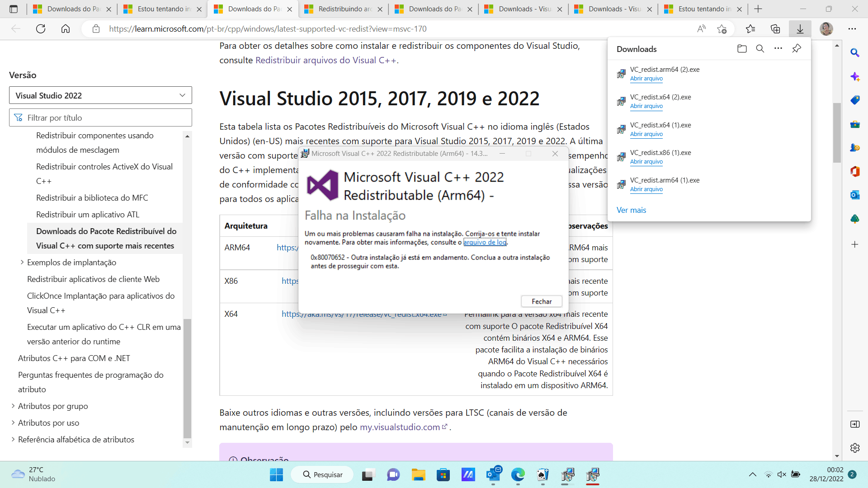
Task: Refresh the current page
Action: 41,29
